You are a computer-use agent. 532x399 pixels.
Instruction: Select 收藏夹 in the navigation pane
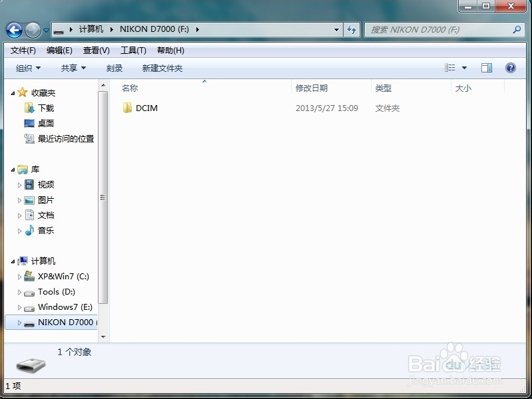[43, 92]
